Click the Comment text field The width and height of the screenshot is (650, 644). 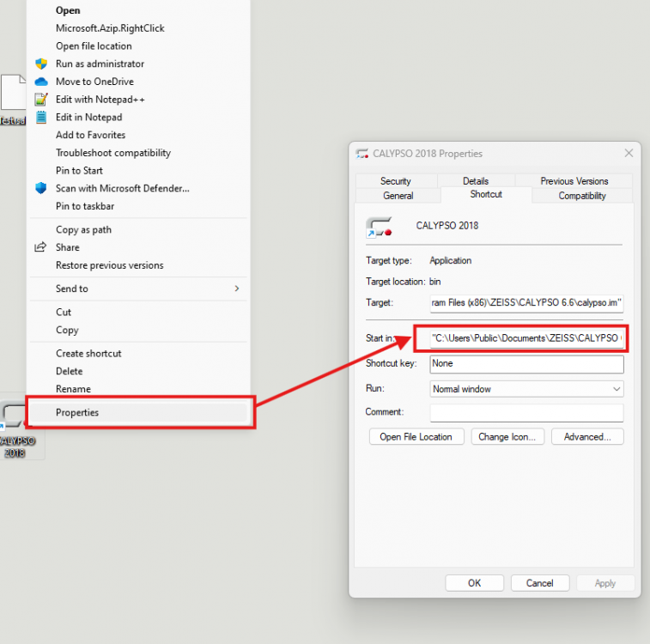click(x=526, y=412)
